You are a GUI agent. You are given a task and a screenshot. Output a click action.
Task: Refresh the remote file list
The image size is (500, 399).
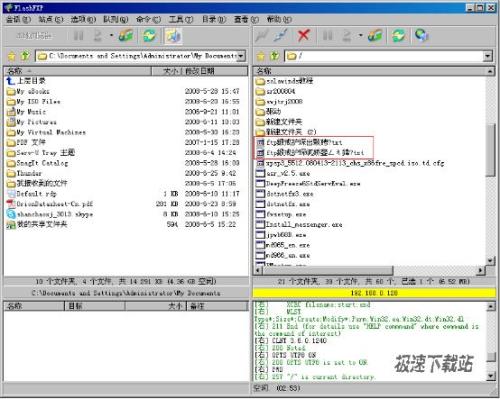[399, 35]
